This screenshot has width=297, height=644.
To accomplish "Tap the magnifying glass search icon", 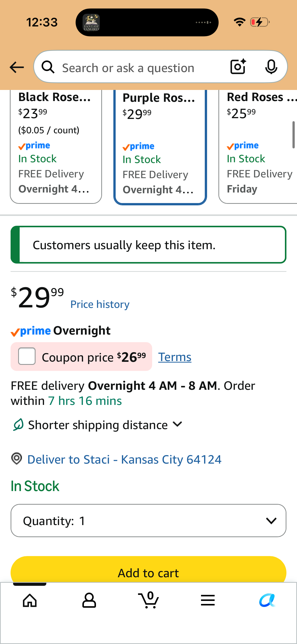I will [48, 67].
